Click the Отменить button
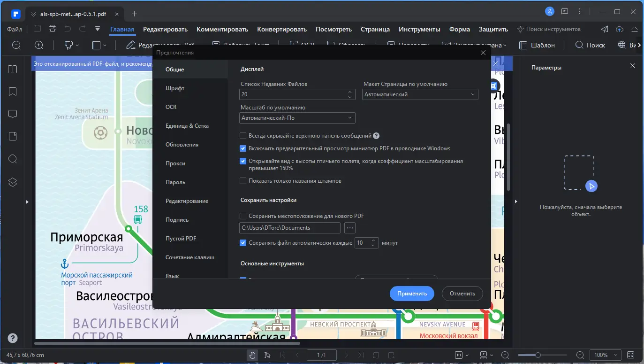Viewport: 644px width, 364px height. (462, 294)
